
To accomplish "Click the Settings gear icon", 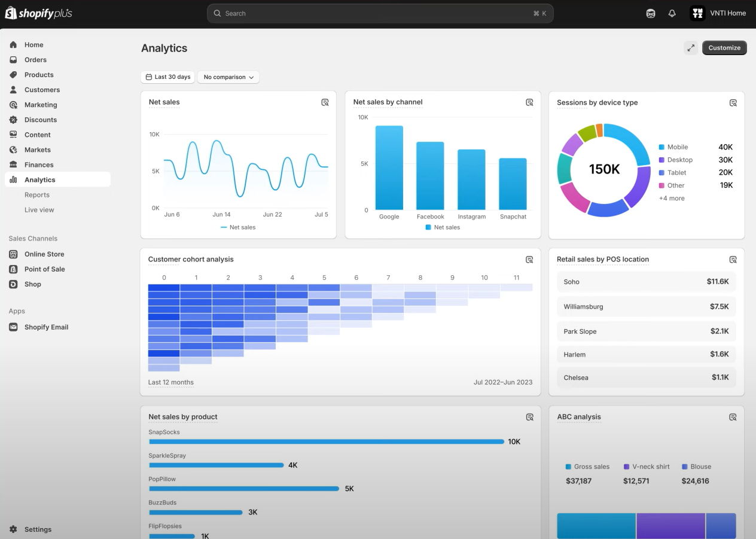I will (x=13, y=529).
